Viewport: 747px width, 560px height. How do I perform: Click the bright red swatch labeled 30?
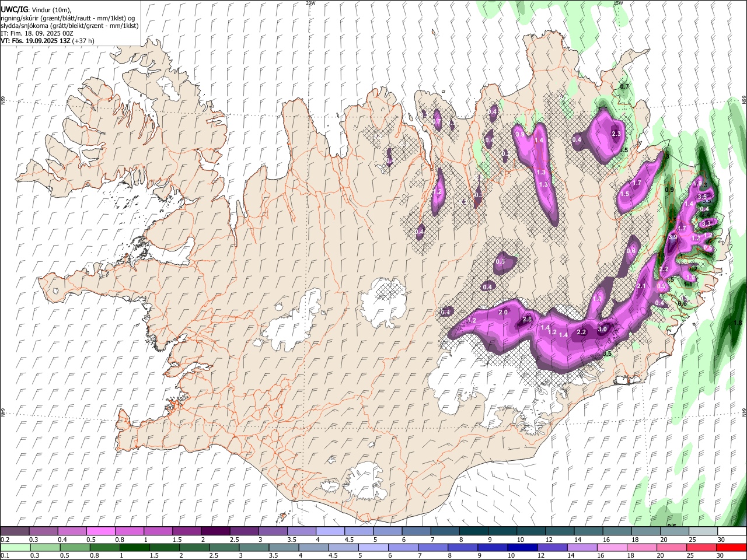point(731,548)
